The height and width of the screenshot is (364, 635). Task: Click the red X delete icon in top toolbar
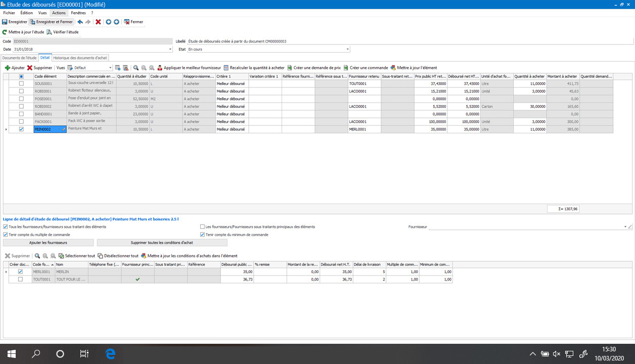(98, 22)
